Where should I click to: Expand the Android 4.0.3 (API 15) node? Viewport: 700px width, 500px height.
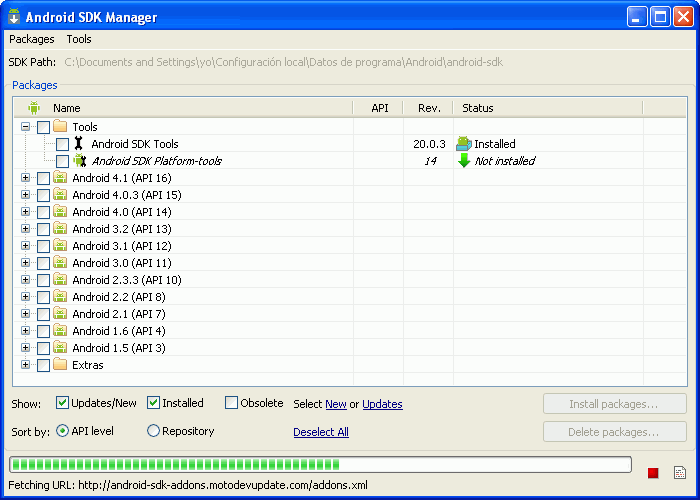25,195
